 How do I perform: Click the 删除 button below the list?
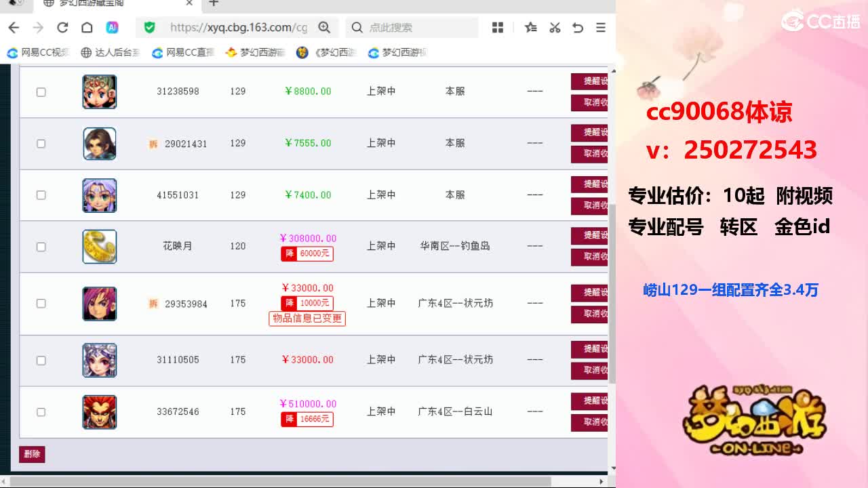pos(32,454)
